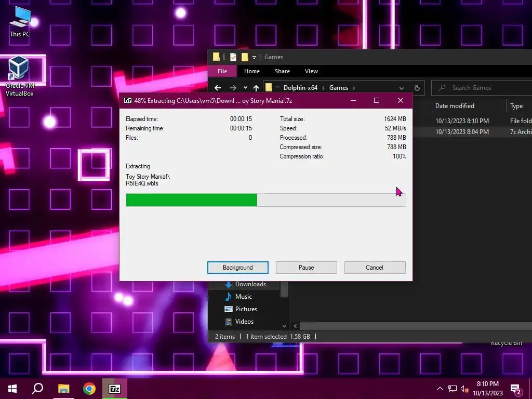Click the 7z icon in extraction dialog title
Viewport: 532px width, 399px height.
(128, 100)
